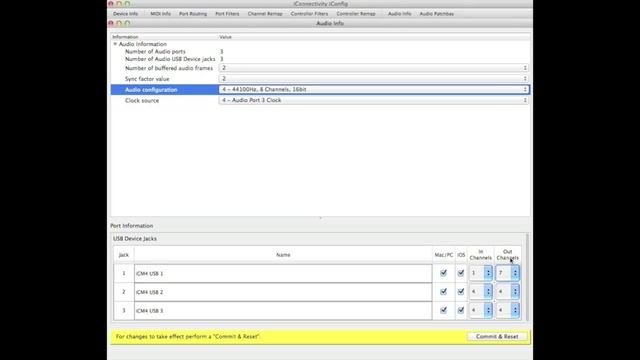Click the Port Information pane scrollbar

pyautogui.click(x=527, y=278)
